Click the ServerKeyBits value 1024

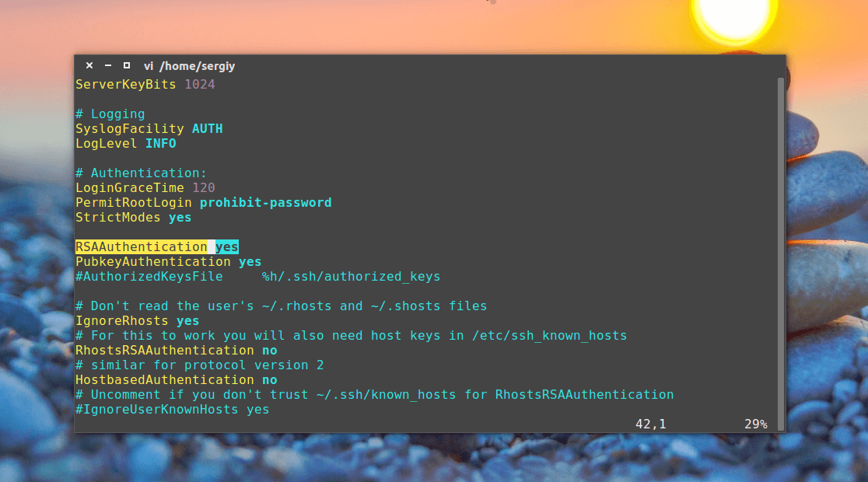(x=200, y=84)
